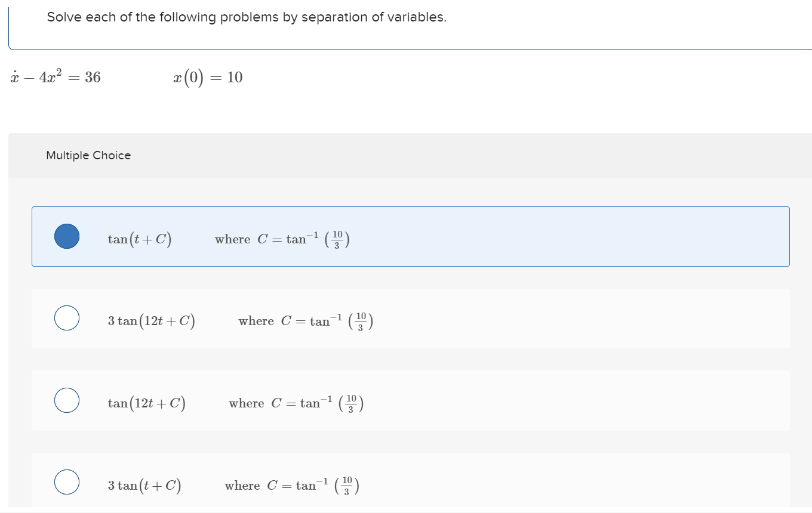The image size is (812, 513).
Task: Click the initial condition x(0) = 10
Action: (x=206, y=77)
